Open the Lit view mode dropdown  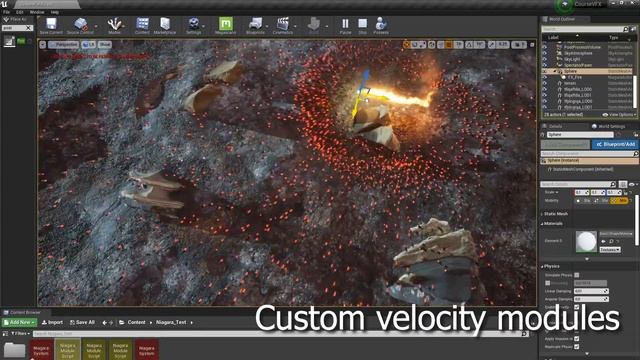(89, 44)
